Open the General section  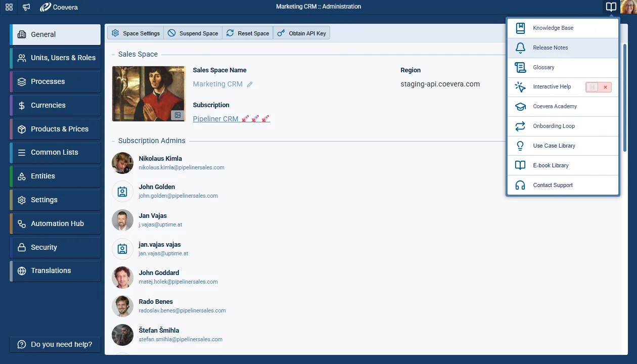55,34
